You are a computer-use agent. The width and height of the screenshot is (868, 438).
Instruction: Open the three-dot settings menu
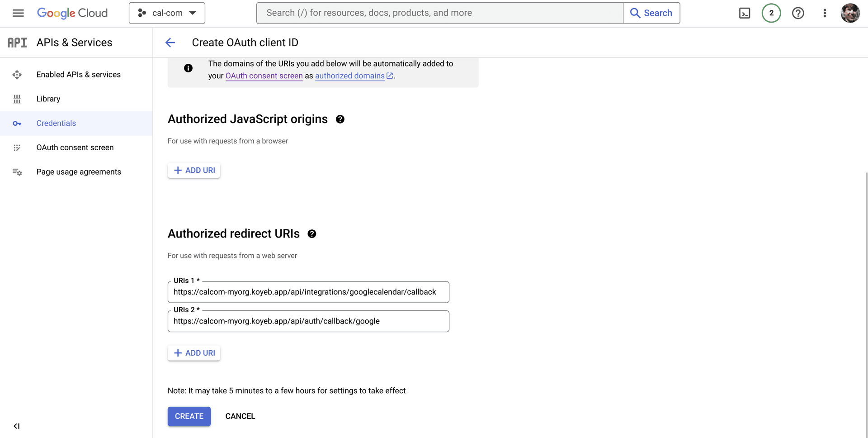(x=825, y=13)
